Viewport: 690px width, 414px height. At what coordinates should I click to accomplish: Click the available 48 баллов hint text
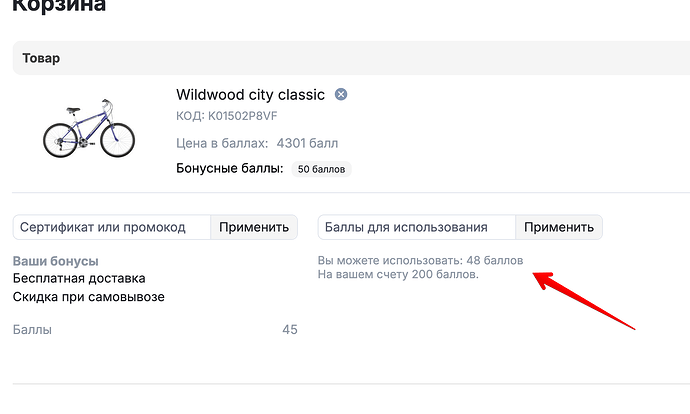click(420, 260)
